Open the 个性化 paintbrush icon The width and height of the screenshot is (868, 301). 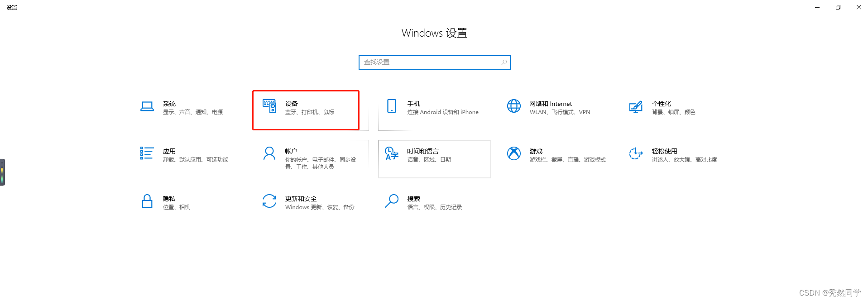[x=636, y=106]
